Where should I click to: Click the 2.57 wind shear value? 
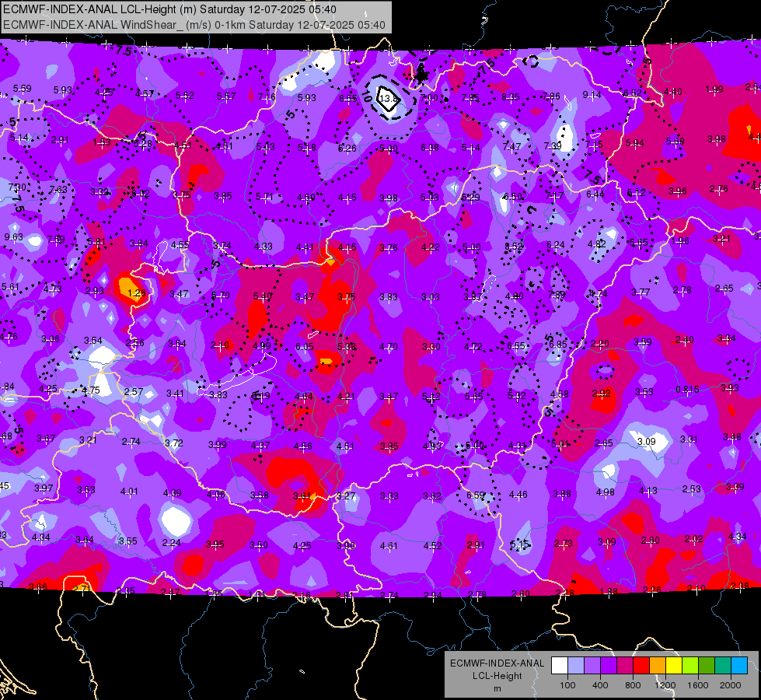(x=134, y=391)
